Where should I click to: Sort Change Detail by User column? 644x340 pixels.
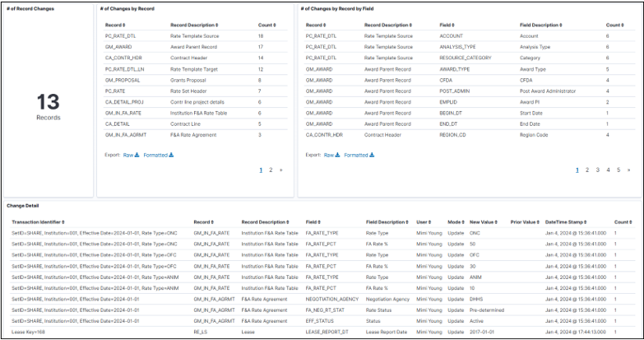point(424,222)
